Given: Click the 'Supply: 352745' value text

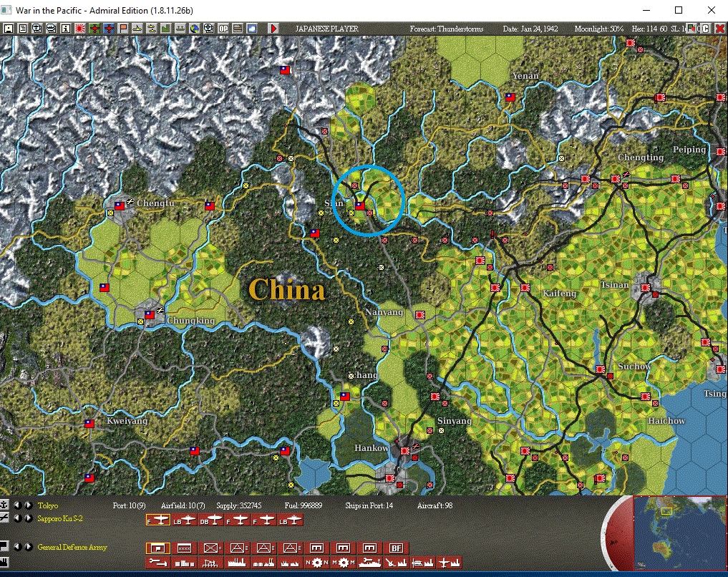Looking at the screenshot, I should (x=238, y=505).
